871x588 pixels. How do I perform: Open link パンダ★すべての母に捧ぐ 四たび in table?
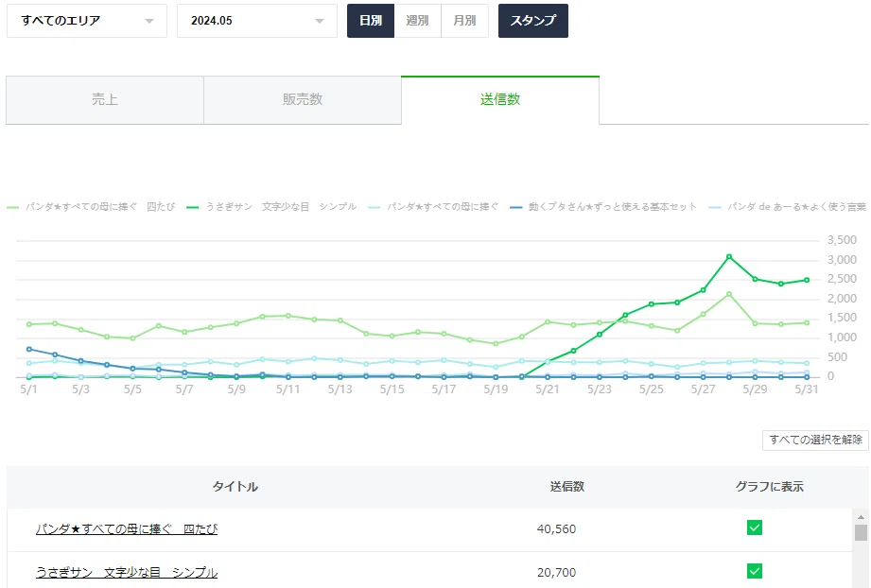pos(127,529)
